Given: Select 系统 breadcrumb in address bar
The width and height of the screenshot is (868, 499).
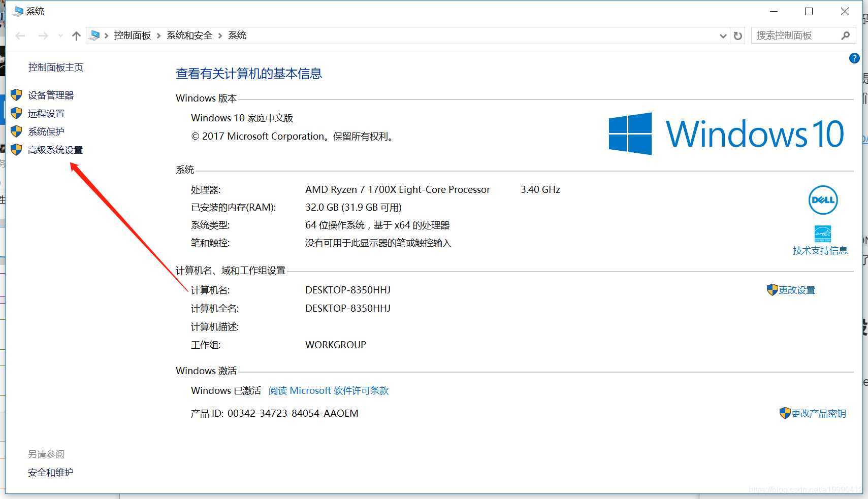Looking at the screenshot, I should [237, 35].
